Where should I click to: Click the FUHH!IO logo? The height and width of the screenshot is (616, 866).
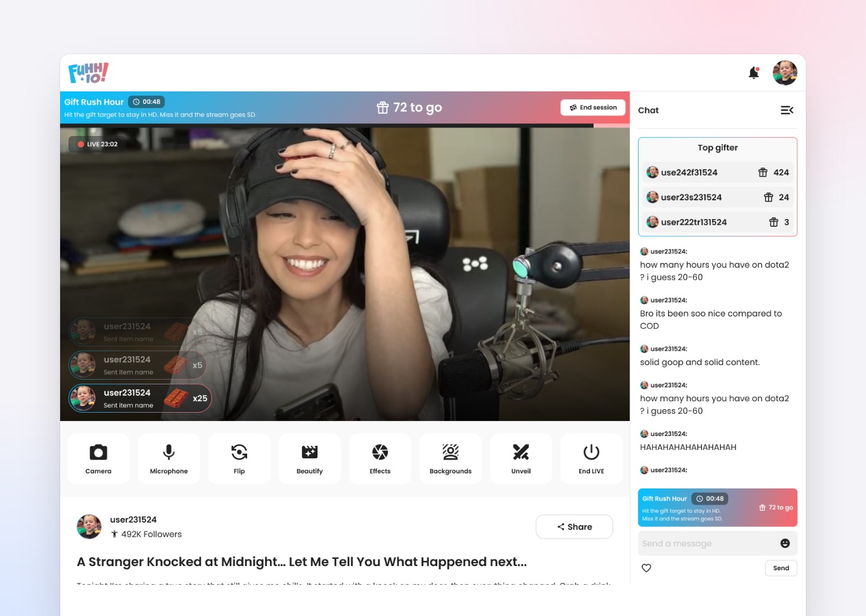(x=88, y=73)
